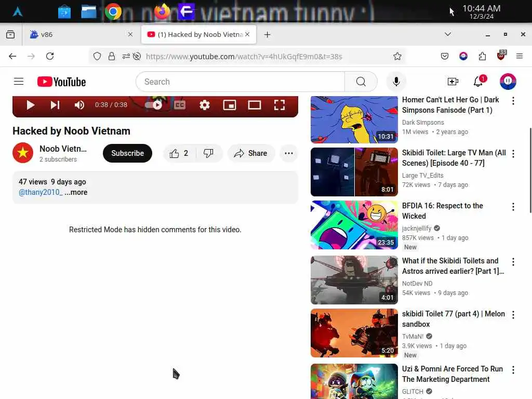The image size is (532, 399).
Task: Click the magnifier search button
Action: (x=361, y=82)
